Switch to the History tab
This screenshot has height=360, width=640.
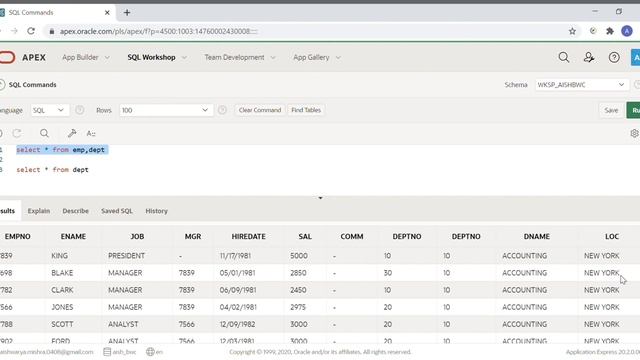(157, 211)
